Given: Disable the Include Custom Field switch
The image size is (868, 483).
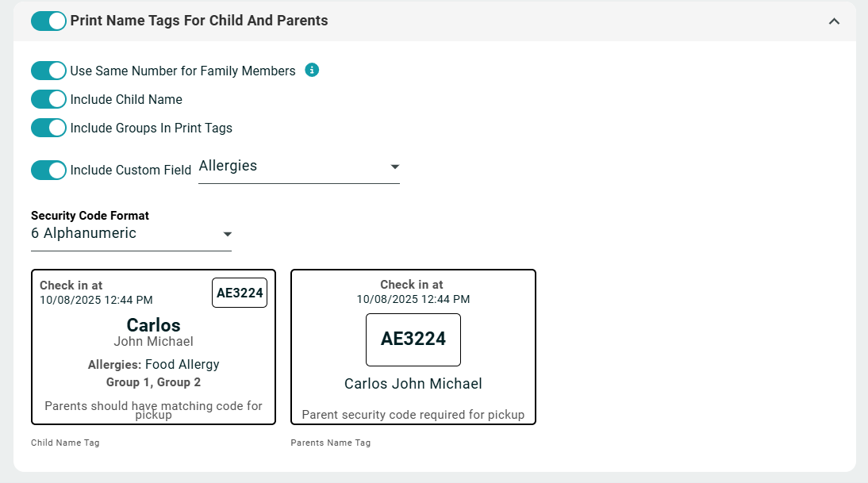Looking at the screenshot, I should tap(48, 171).
